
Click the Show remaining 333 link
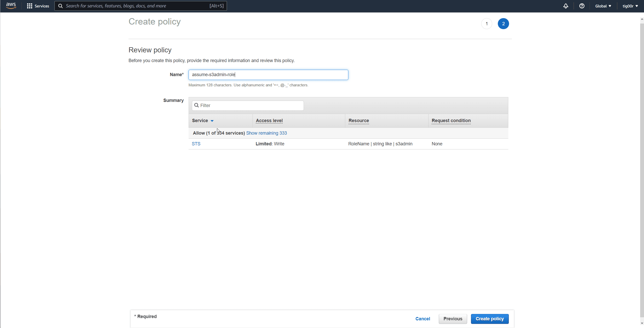[266, 133]
